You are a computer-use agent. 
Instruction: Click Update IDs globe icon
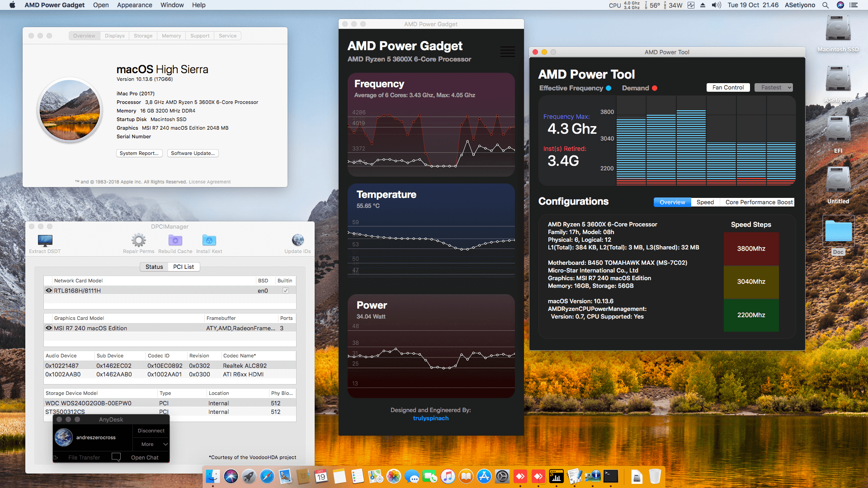297,240
